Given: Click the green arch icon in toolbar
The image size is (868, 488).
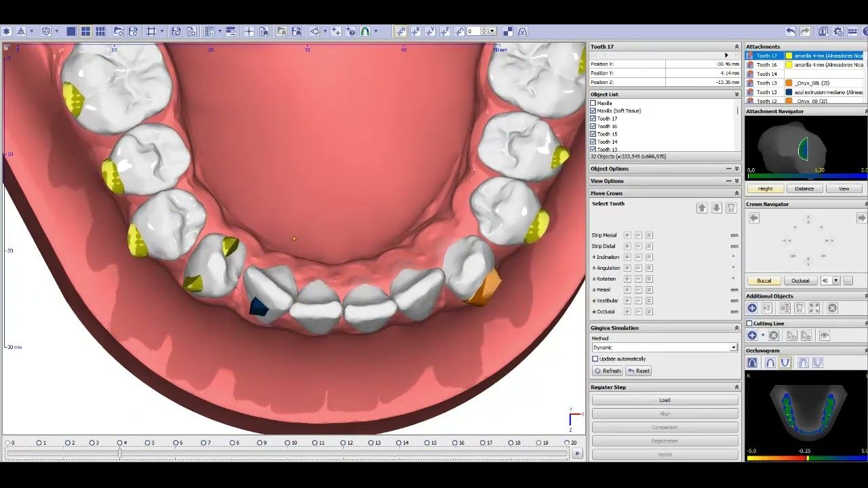Looking at the screenshot, I should pyautogui.click(x=365, y=31).
